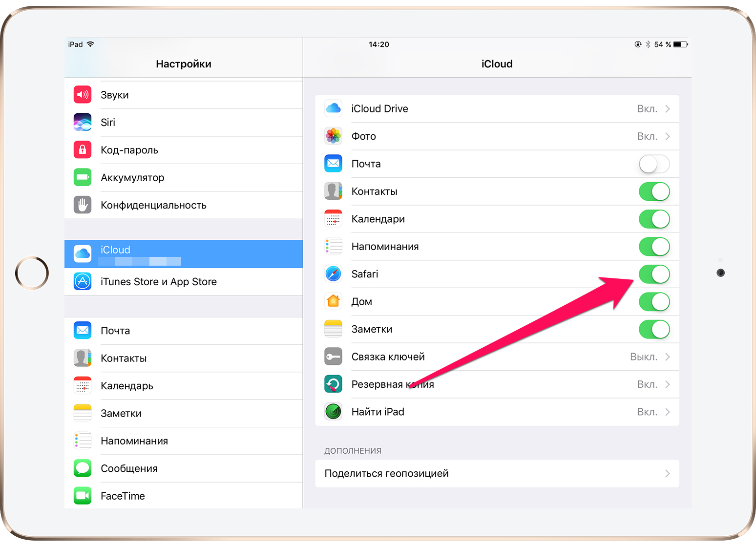Open Конфиденциальность in sidebar
Screen dimensions: 756x547
[184, 205]
